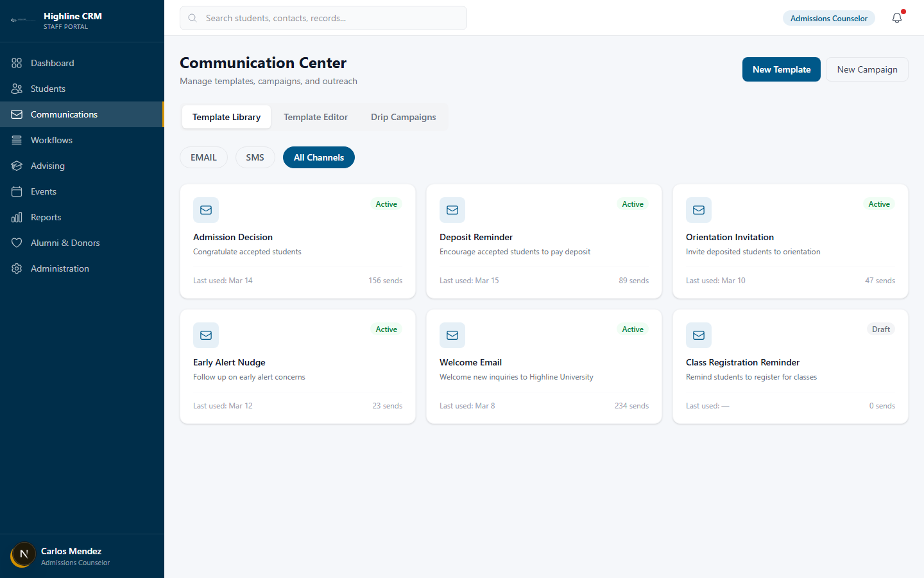Select the All Channels filter

[318, 157]
